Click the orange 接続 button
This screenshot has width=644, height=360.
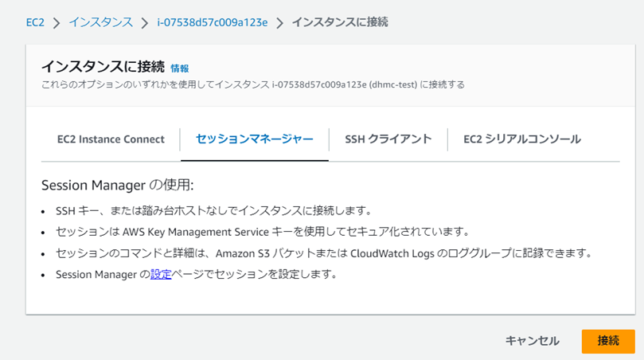(608, 341)
